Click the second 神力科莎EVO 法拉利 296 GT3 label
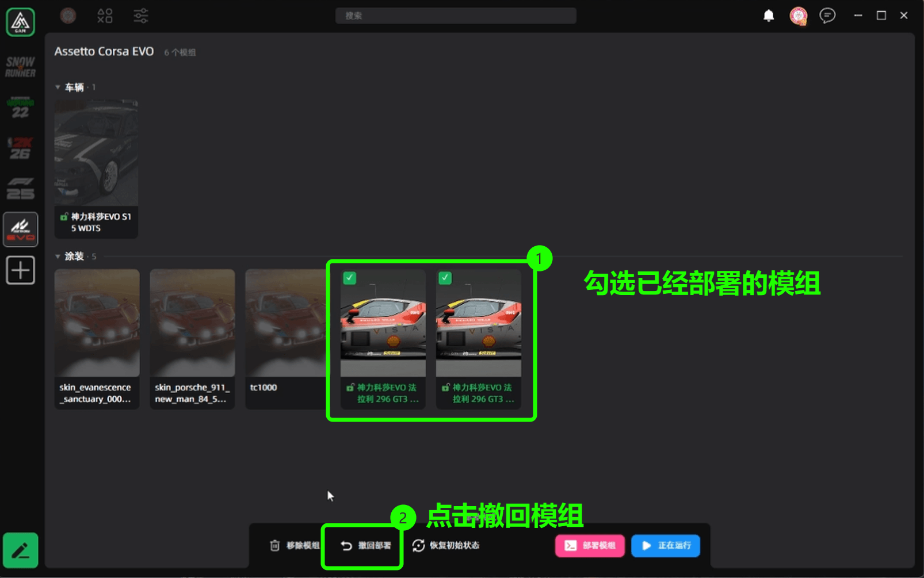924x578 pixels. coord(479,393)
